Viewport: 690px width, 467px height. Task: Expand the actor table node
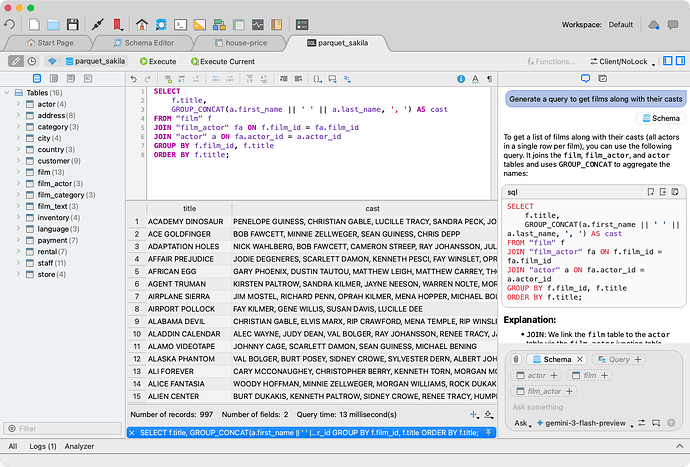[18, 104]
